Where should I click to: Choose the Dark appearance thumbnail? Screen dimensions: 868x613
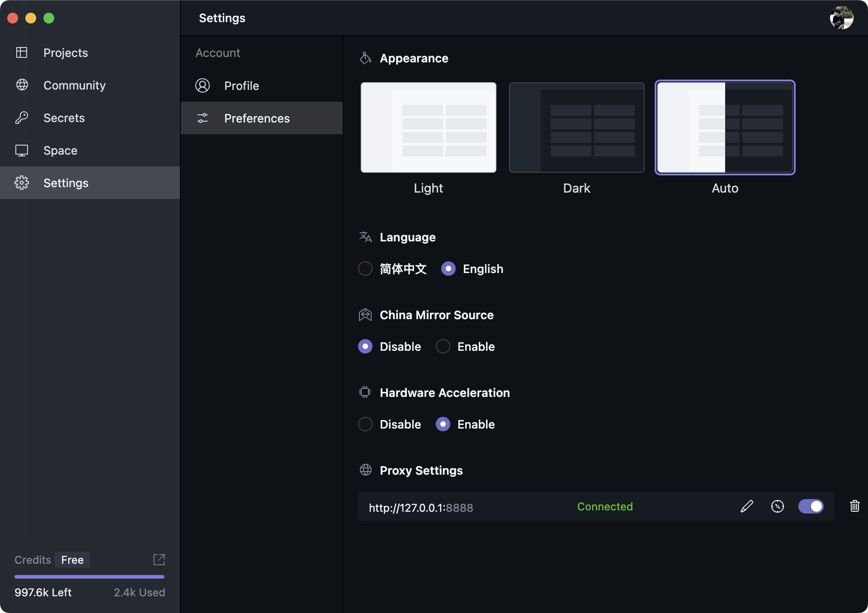576,127
